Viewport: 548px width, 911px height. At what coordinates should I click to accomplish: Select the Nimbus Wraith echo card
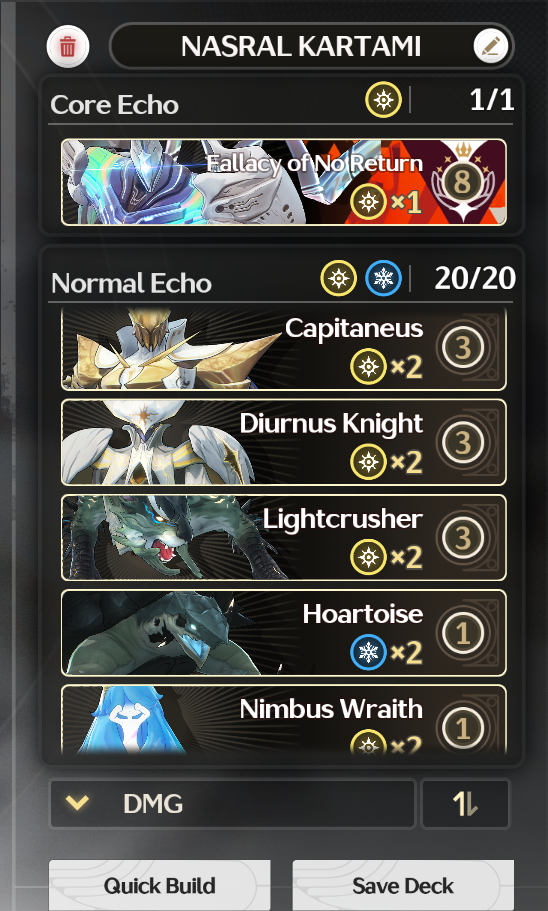284,719
